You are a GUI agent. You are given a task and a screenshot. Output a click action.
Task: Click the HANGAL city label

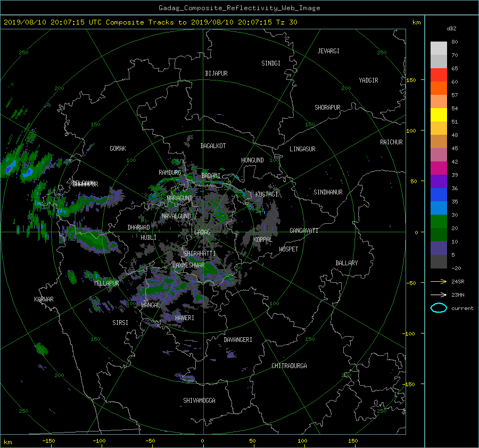(x=151, y=305)
